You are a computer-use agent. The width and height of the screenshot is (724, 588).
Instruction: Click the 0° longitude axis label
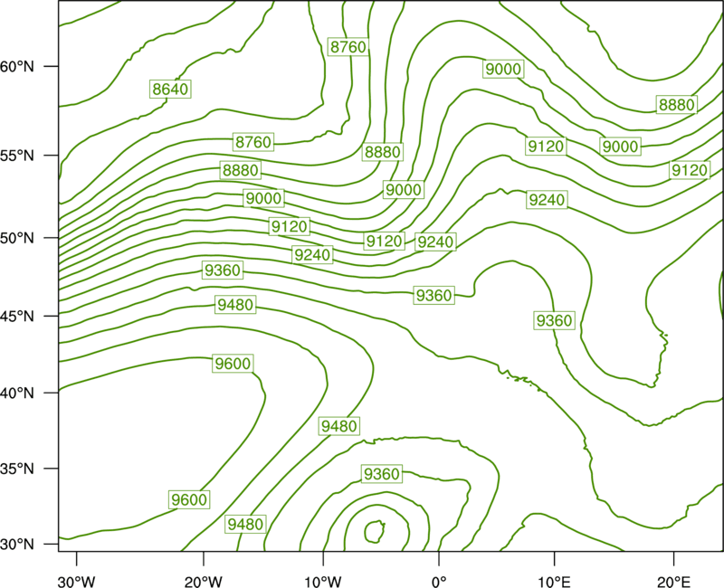coord(439,582)
